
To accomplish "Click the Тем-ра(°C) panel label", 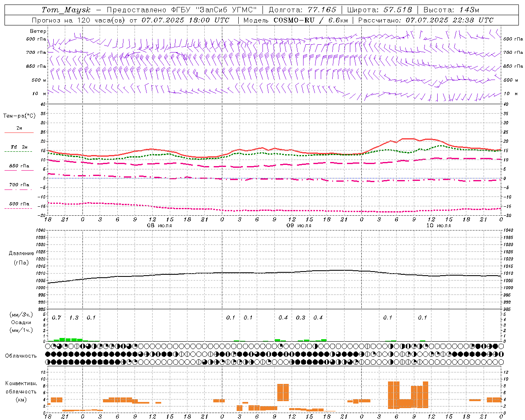I will click(x=19, y=116).
